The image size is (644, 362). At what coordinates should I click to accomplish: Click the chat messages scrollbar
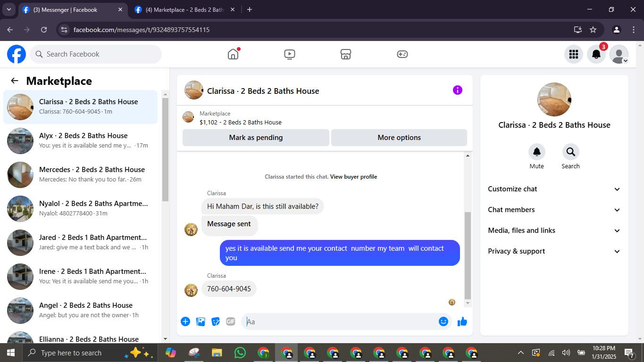point(468,256)
